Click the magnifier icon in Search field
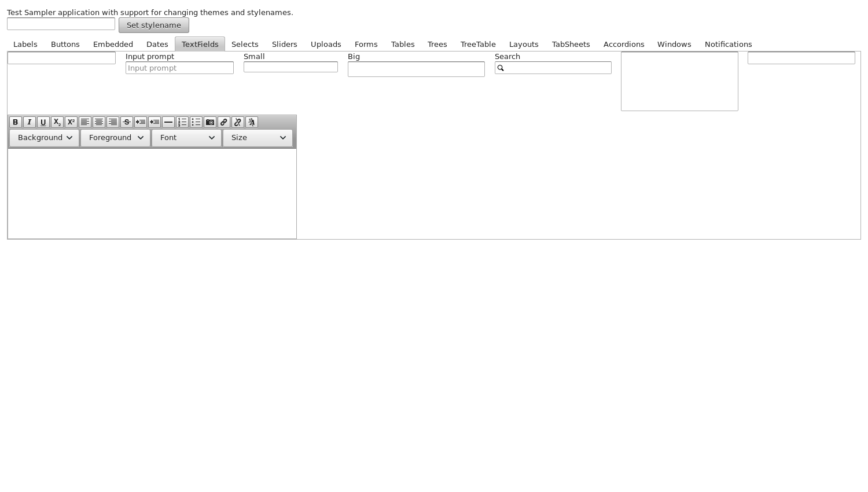The width and height of the screenshot is (868, 492). pyautogui.click(x=501, y=68)
